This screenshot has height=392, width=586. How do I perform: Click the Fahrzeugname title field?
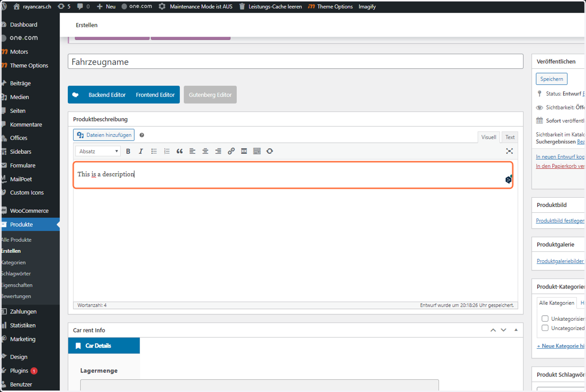tap(295, 62)
